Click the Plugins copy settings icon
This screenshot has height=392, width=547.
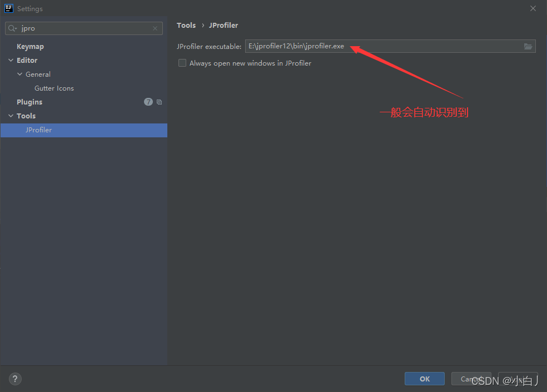coord(159,102)
